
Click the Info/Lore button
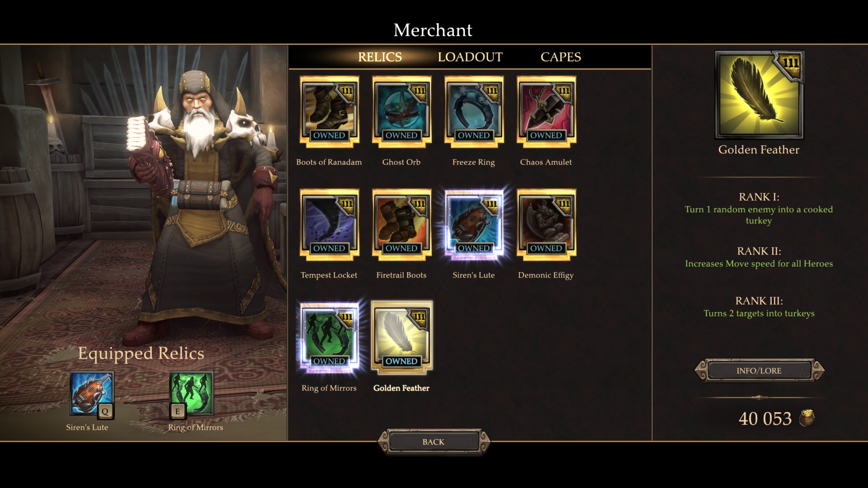coord(759,371)
